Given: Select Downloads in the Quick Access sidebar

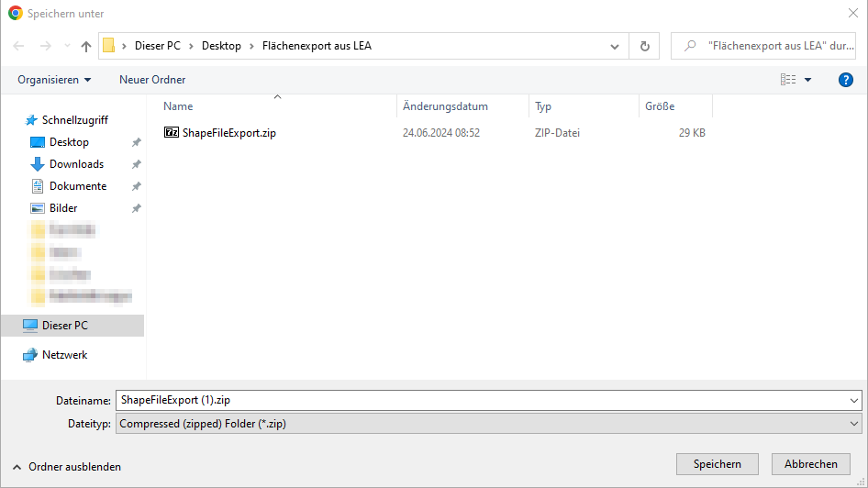Looking at the screenshot, I should [x=76, y=164].
